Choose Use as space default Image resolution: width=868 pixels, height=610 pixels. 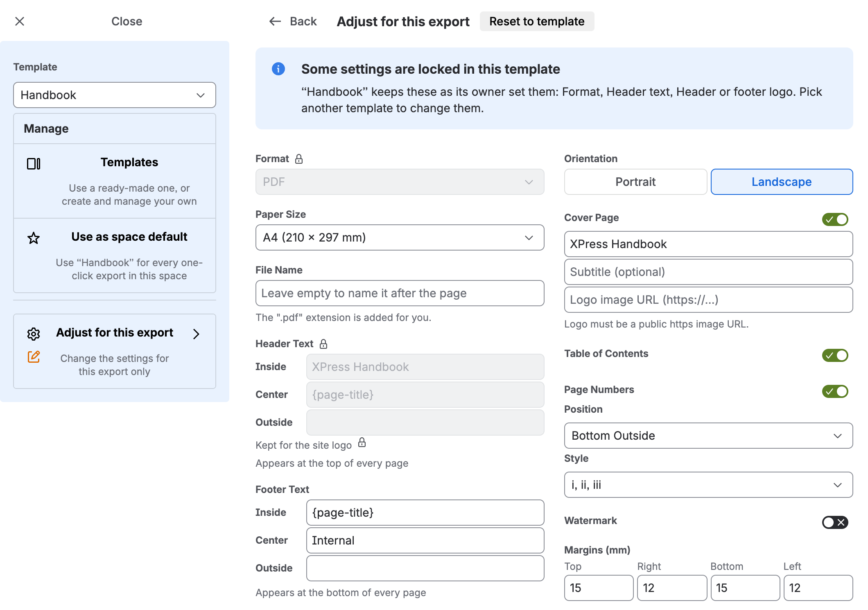pyautogui.click(x=115, y=255)
